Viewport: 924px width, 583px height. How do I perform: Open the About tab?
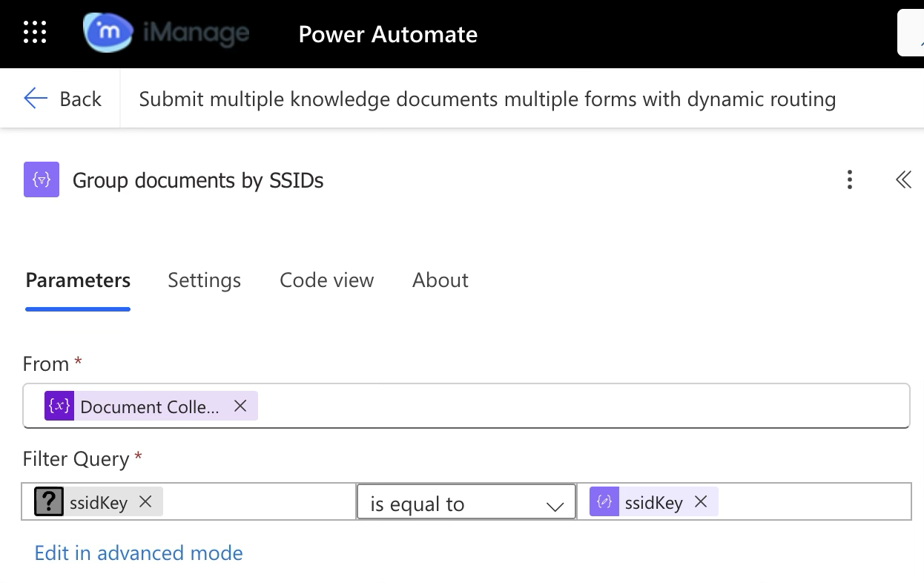pyautogui.click(x=440, y=280)
